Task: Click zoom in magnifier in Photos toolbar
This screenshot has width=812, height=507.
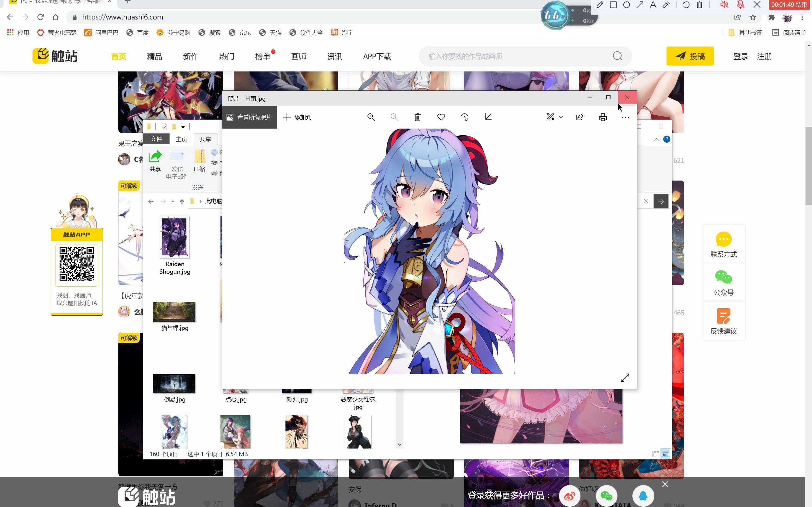Action: click(x=371, y=117)
